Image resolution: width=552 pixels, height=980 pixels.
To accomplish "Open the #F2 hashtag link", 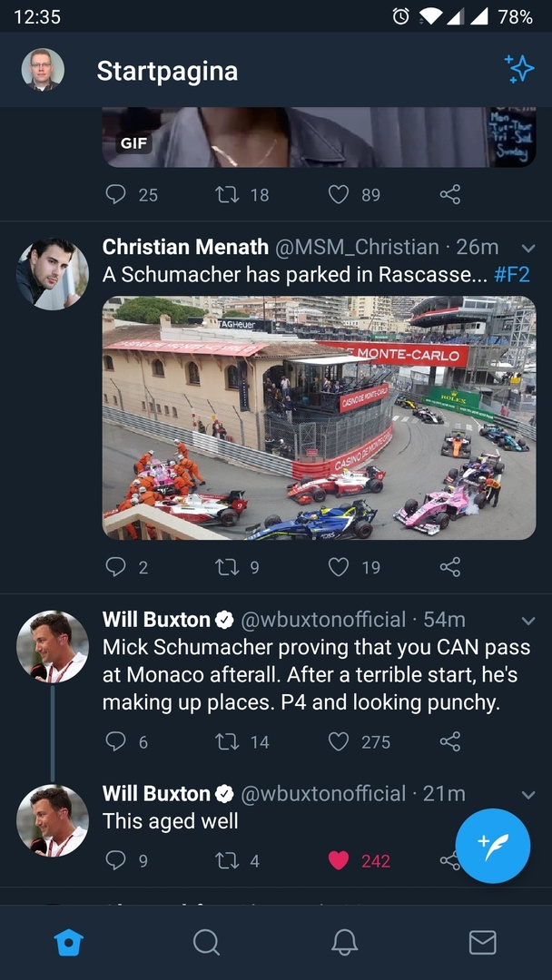I will 512,275.
